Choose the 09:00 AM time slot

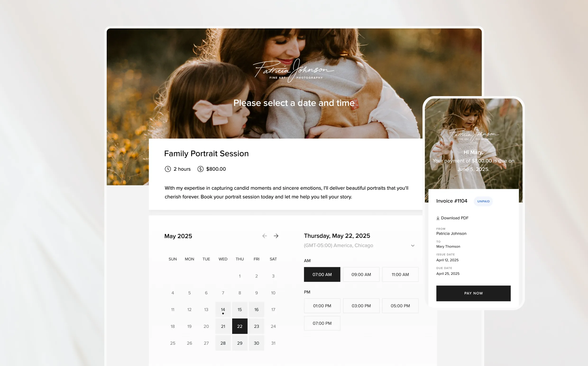(361, 275)
